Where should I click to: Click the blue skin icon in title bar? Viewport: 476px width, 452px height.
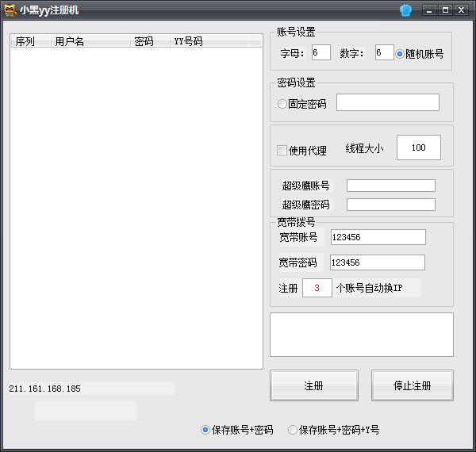[x=405, y=10]
